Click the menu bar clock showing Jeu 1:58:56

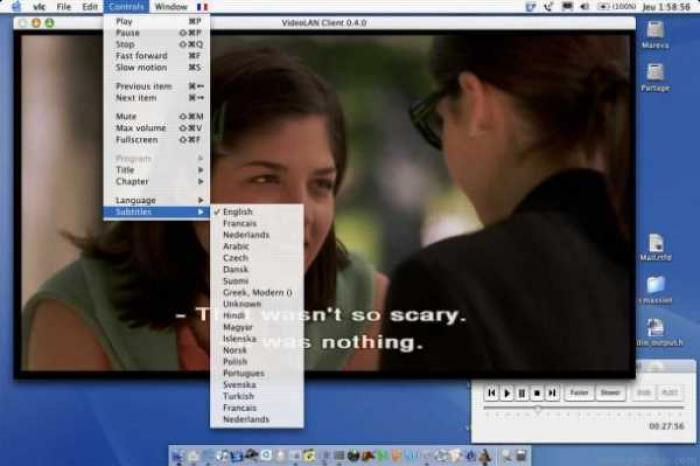[666, 7]
